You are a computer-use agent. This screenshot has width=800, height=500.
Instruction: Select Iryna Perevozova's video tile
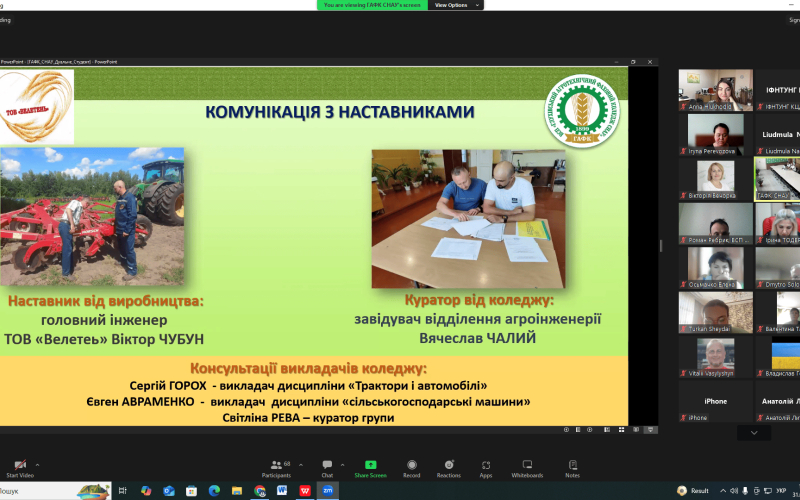tap(715, 135)
